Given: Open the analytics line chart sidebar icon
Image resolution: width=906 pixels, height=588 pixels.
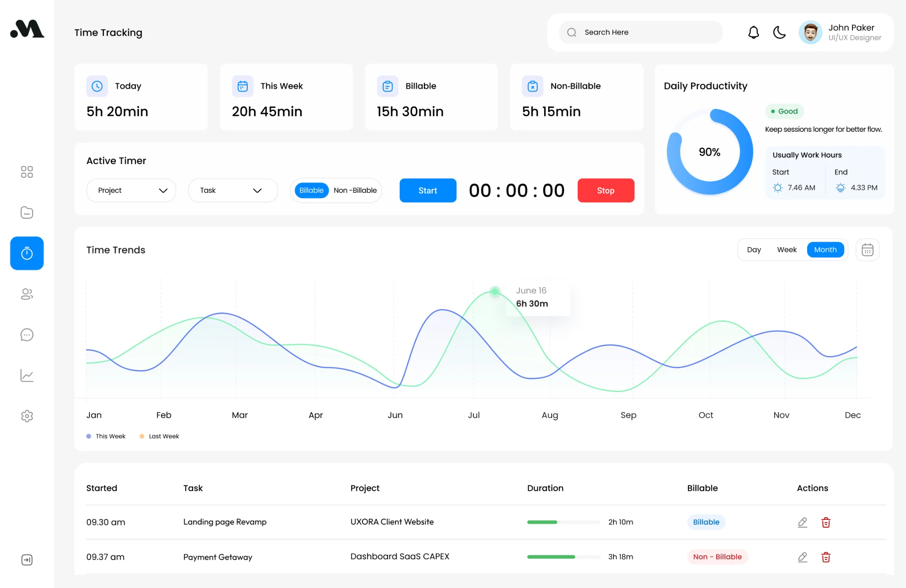Looking at the screenshot, I should coord(27,375).
